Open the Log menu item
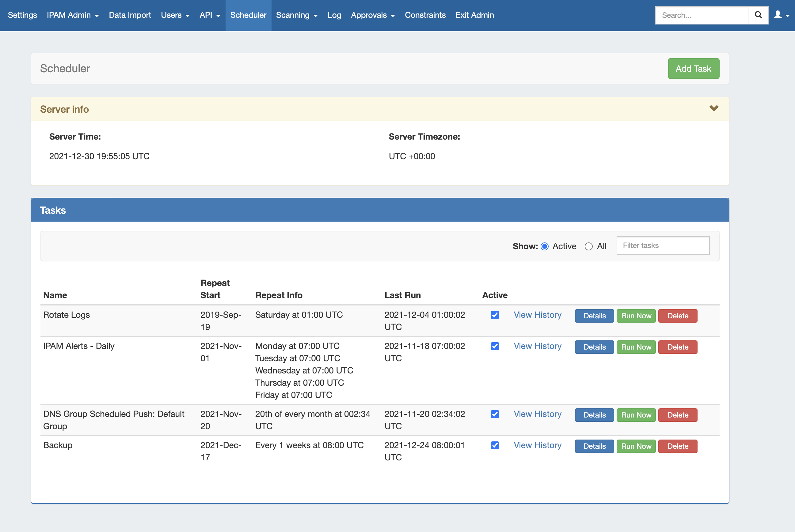795x532 pixels. (334, 15)
